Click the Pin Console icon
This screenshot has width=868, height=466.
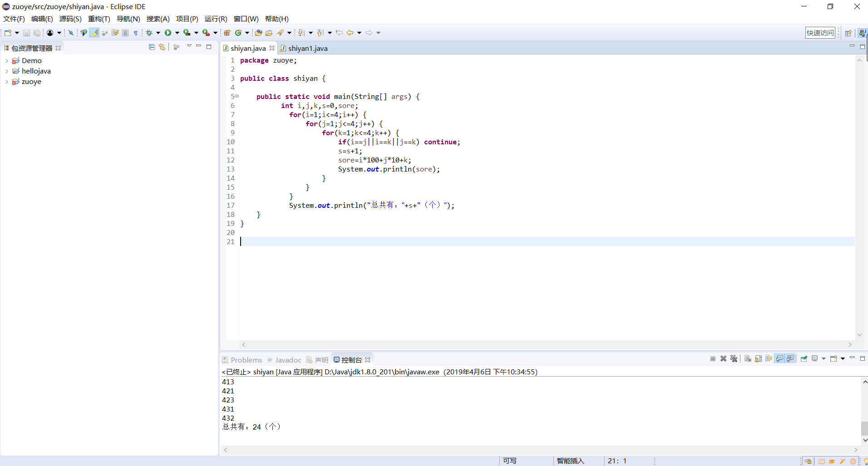tap(804, 359)
